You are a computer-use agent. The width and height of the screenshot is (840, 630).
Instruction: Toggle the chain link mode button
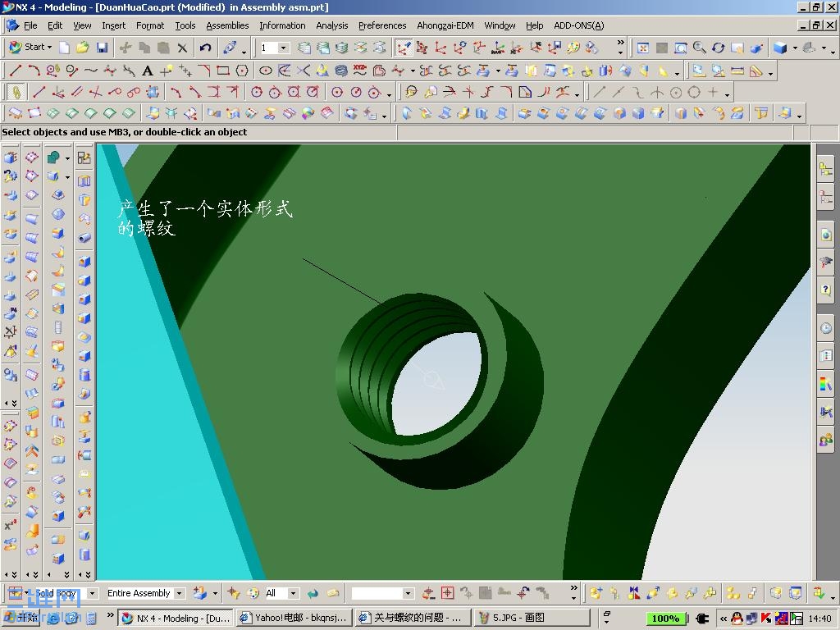16,92
